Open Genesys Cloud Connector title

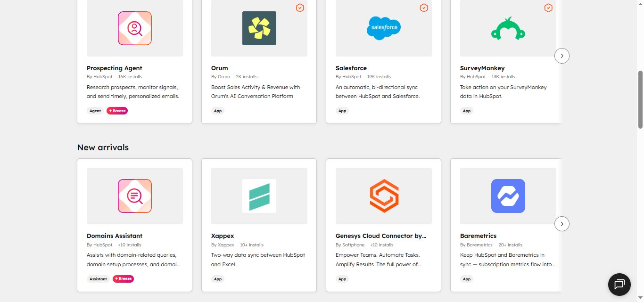point(381,236)
